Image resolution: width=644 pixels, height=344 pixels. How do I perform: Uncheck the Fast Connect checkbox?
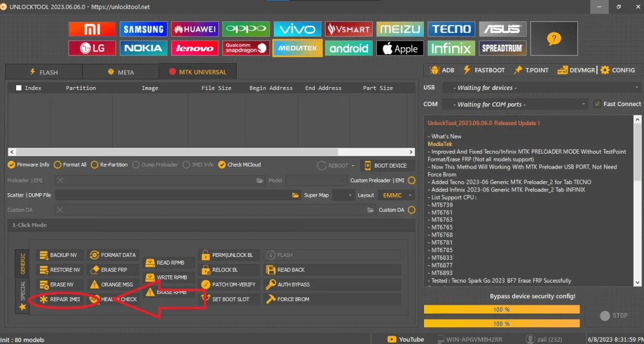[597, 104]
